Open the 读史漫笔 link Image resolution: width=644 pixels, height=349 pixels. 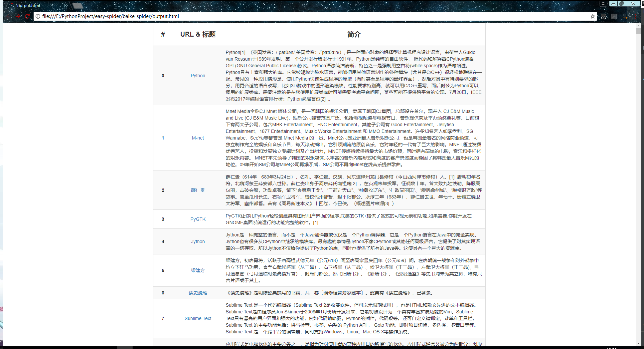click(x=198, y=293)
